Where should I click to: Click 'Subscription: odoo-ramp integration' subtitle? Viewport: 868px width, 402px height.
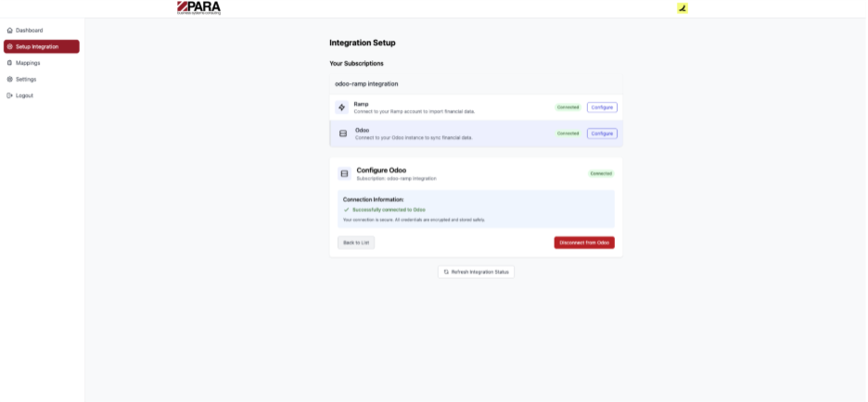[x=396, y=179]
